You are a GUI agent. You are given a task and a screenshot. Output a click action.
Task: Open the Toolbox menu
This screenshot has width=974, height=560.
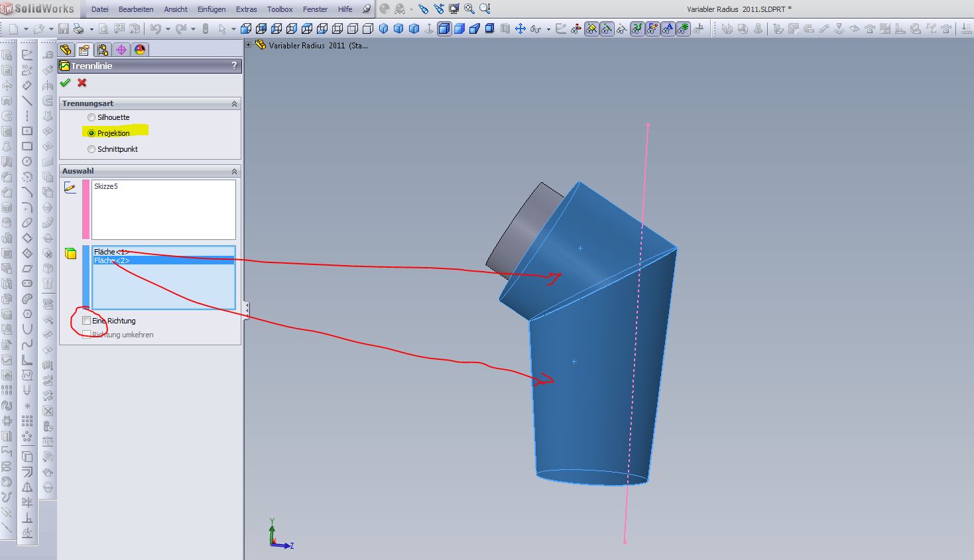pyautogui.click(x=280, y=9)
